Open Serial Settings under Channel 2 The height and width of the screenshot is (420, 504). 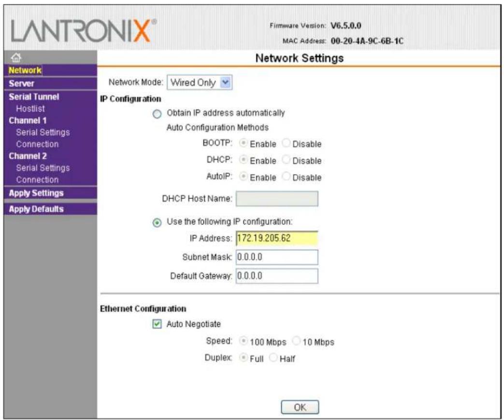point(43,168)
